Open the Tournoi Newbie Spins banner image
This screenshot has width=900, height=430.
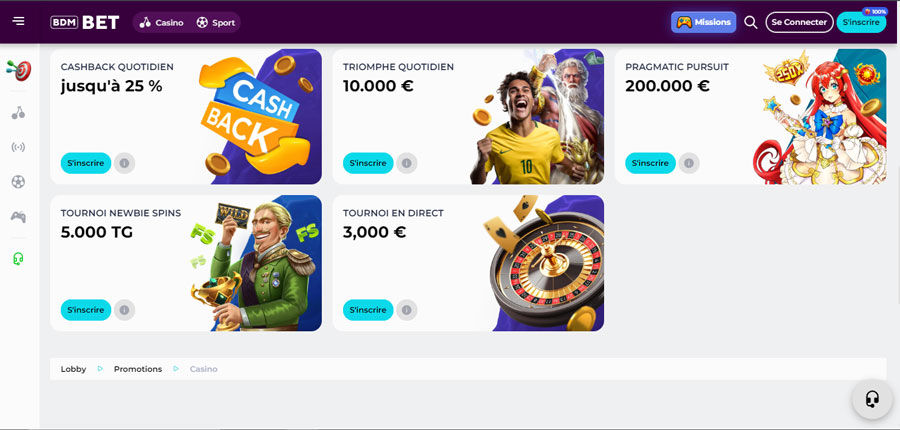[x=254, y=264]
